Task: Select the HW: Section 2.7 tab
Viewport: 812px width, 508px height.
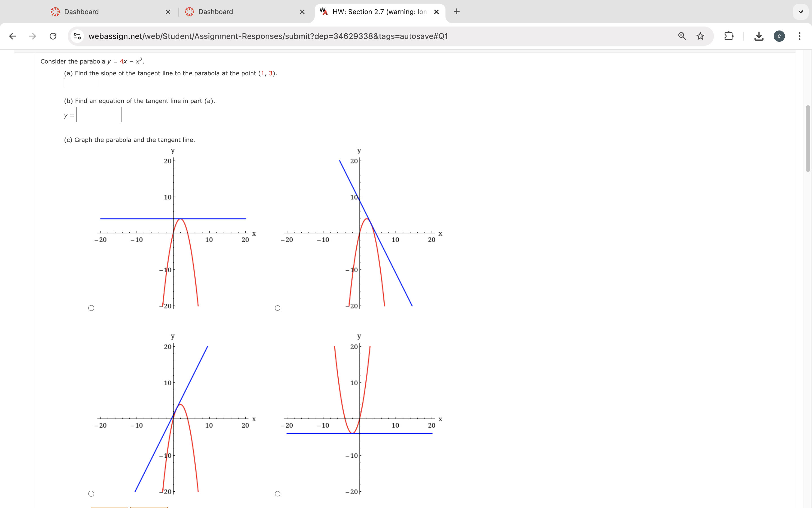Action: (379, 12)
